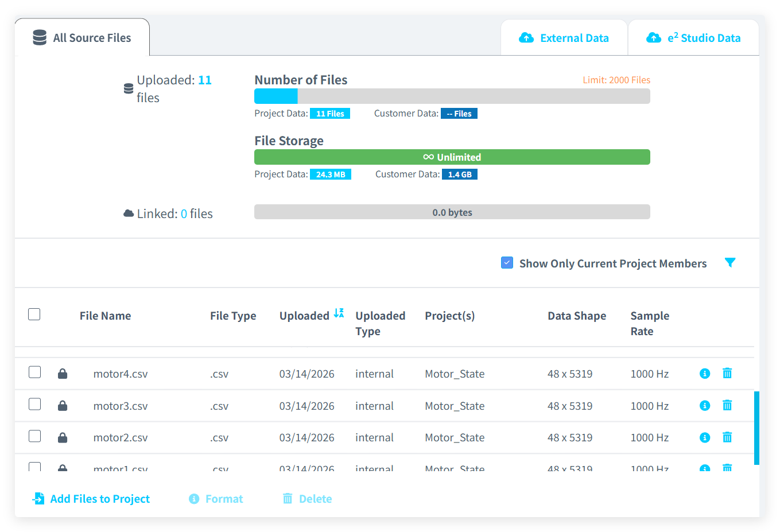Click the file name motor3.csv
Viewport: 780px width, 532px height.
pyautogui.click(x=121, y=406)
